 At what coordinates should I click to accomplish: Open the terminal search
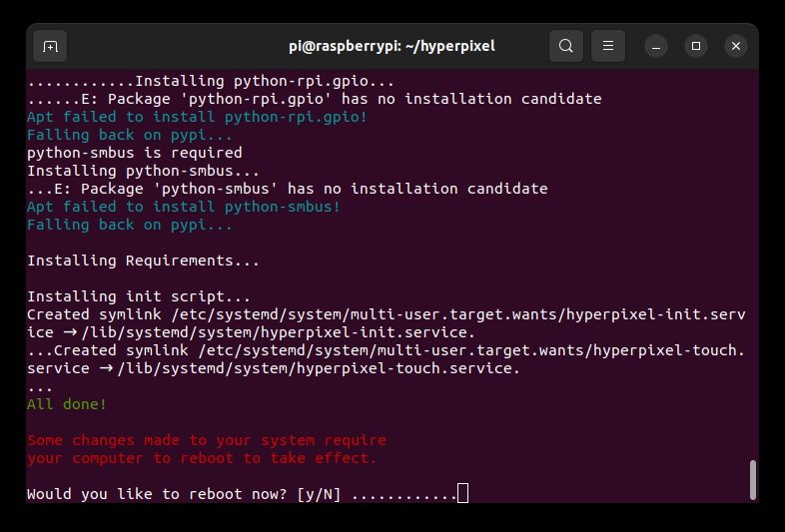point(565,46)
